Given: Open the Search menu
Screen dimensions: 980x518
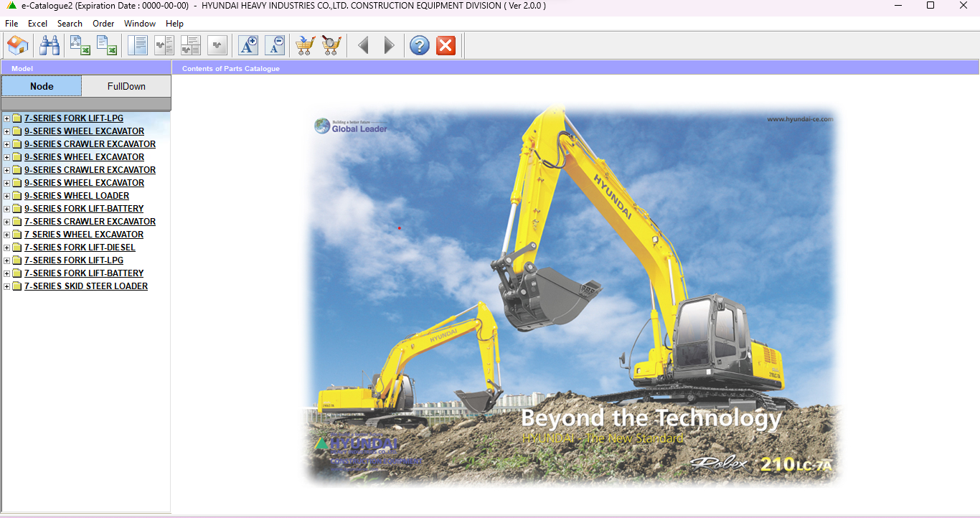Looking at the screenshot, I should (x=70, y=24).
